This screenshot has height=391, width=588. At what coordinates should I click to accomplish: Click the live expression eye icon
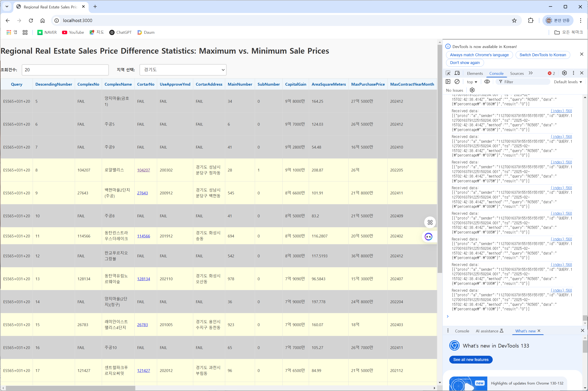487,82
